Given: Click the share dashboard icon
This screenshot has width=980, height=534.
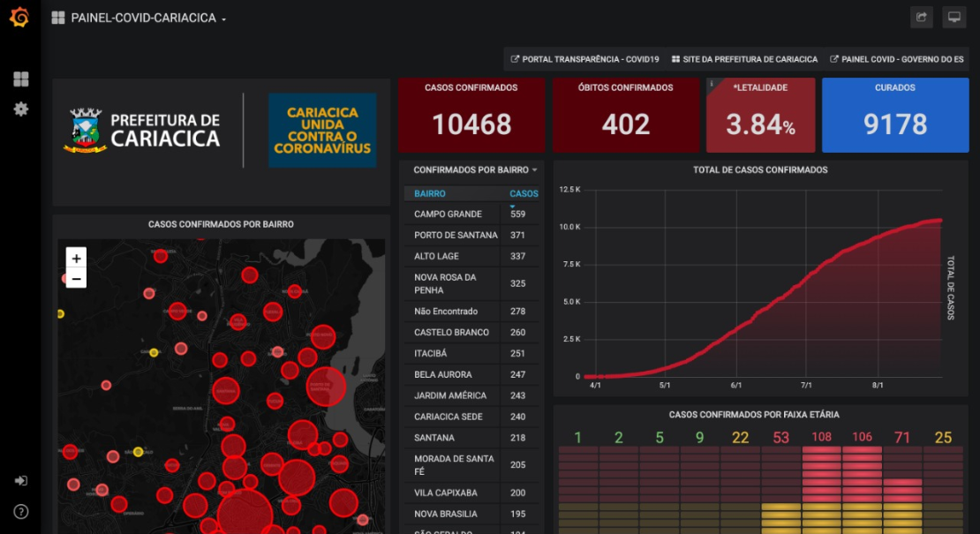Looking at the screenshot, I should click(x=921, y=18).
